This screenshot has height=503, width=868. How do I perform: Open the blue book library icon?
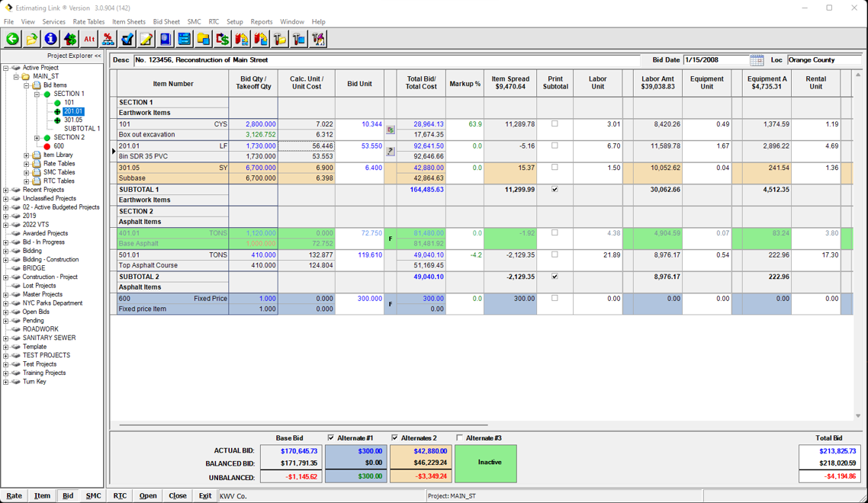(165, 38)
